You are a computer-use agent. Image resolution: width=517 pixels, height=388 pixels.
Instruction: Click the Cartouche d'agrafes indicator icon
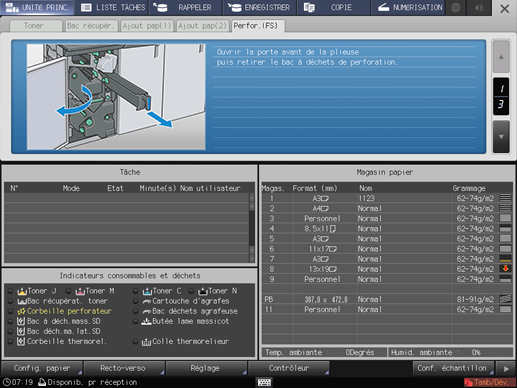pos(147,301)
